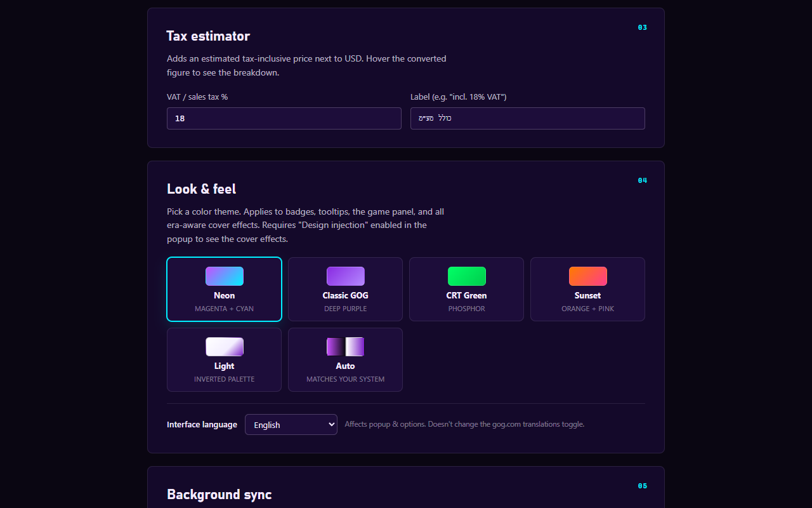This screenshot has height=508, width=812.
Task: Click section number "03"
Action: coord(643,27)
